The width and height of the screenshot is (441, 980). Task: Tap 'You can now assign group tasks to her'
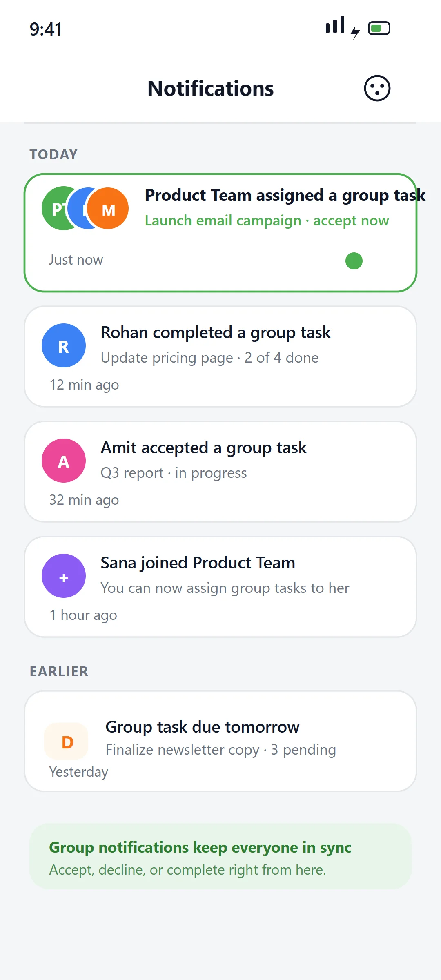pyautogui.click(x=225, y=588)
